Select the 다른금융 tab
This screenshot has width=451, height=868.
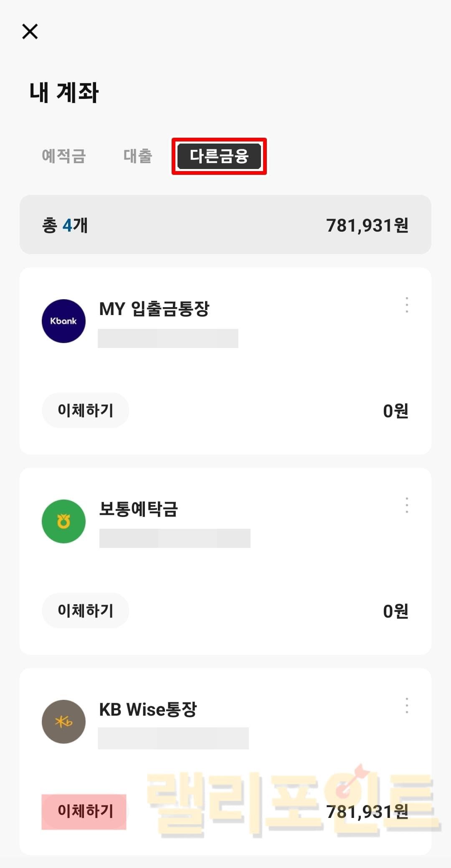pyautogui.click(x=219, y=156)
